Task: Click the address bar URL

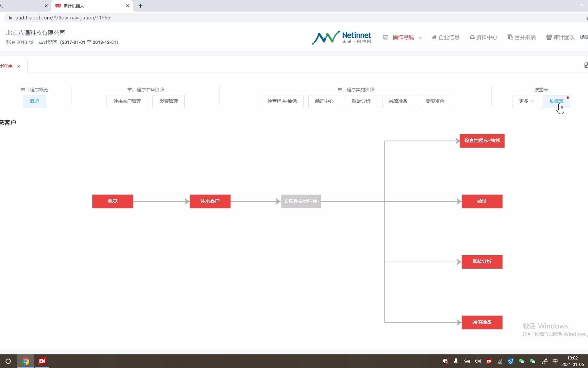Action: 63,18
